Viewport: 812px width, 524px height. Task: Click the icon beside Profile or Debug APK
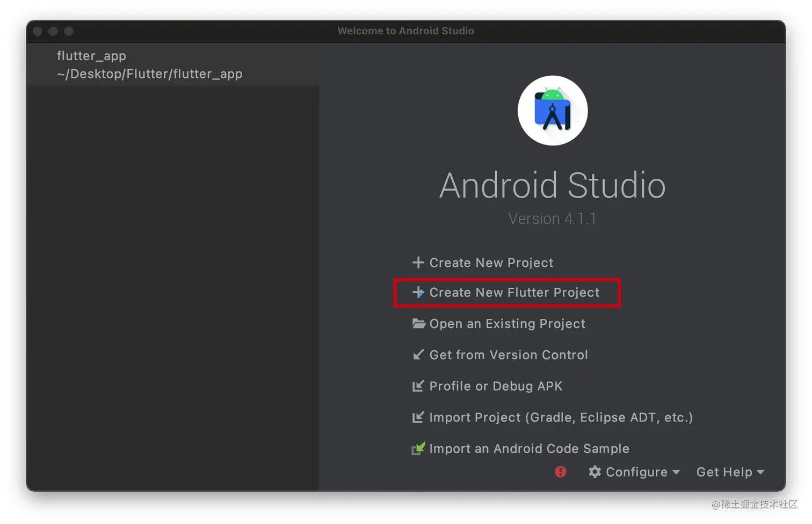418,386
